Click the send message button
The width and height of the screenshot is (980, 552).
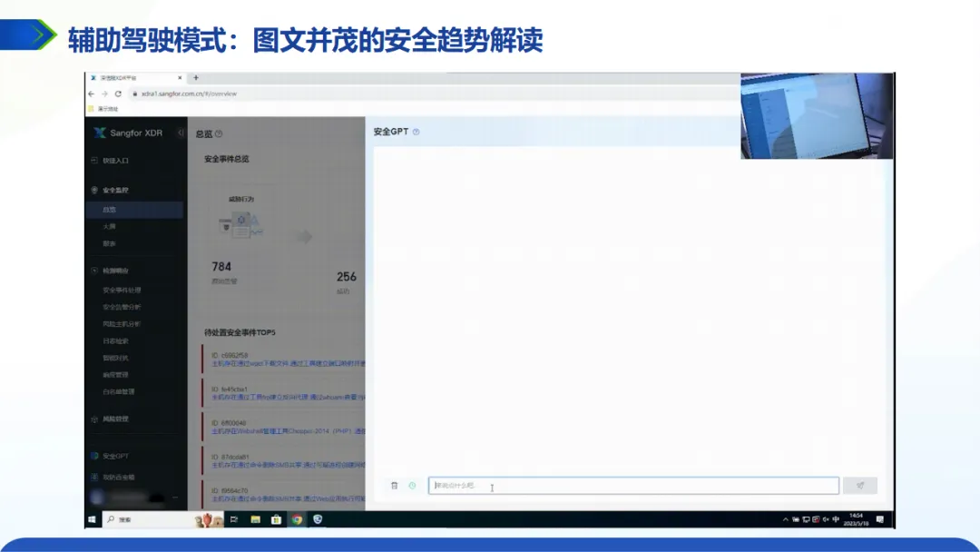pos(860,486)
